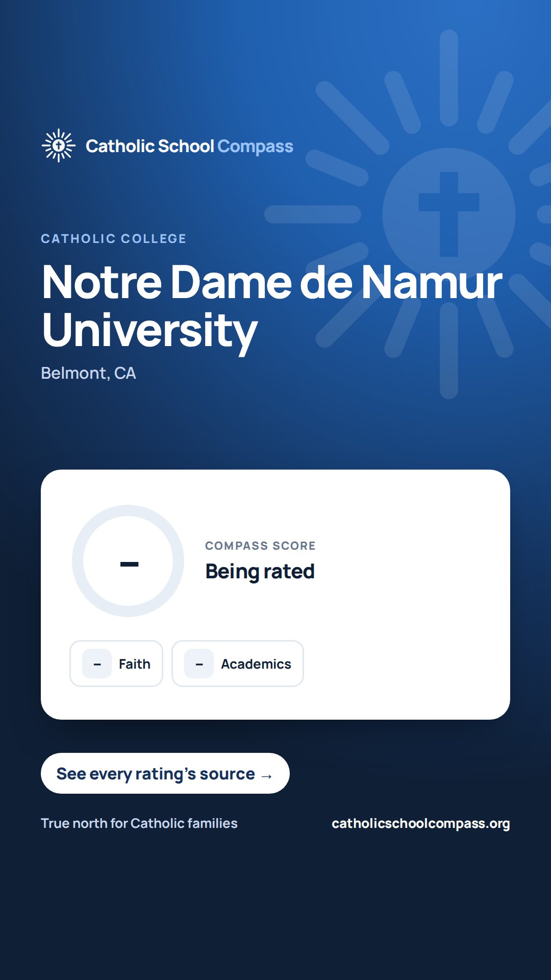Open catholicschoolcompass.org link
This screenshot has height=980, width=551.
(421, 824)
